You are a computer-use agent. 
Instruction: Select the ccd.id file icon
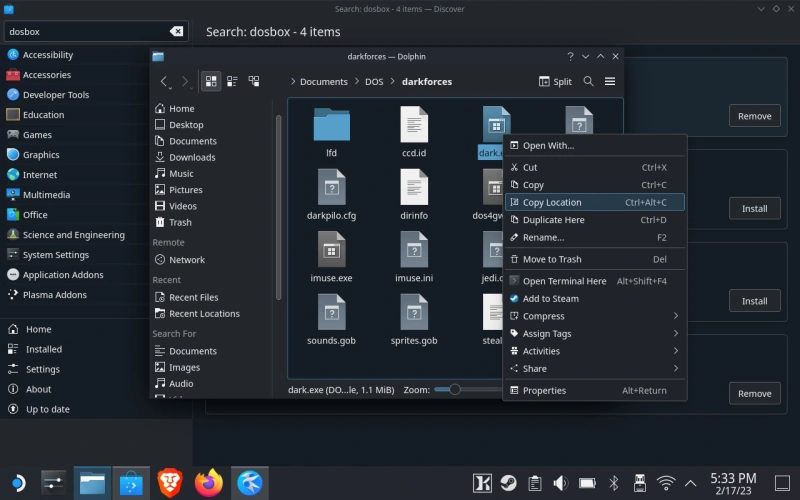coord(414,125)
